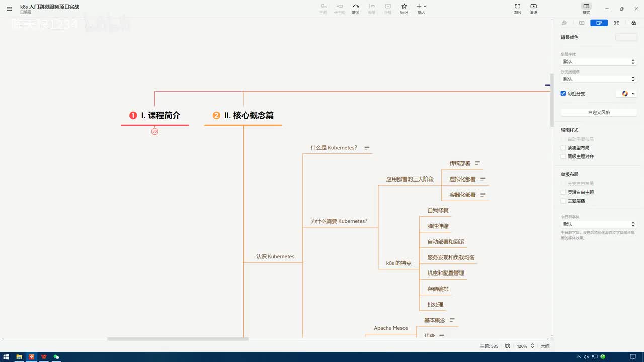Open the color theme tab
The image size is (644, 362).
coord(633,23)
